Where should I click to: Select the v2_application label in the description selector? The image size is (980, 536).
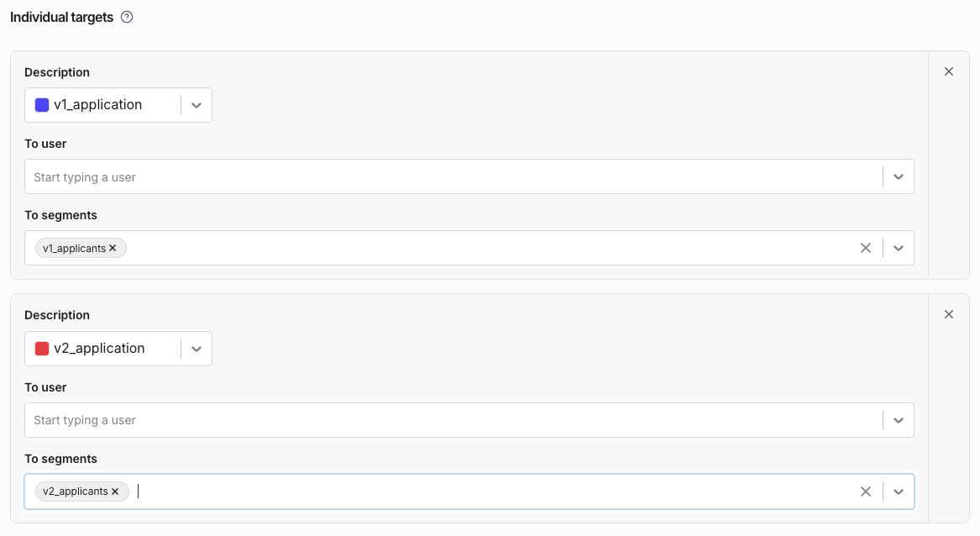pyautogui.click(x=98, y=348)
